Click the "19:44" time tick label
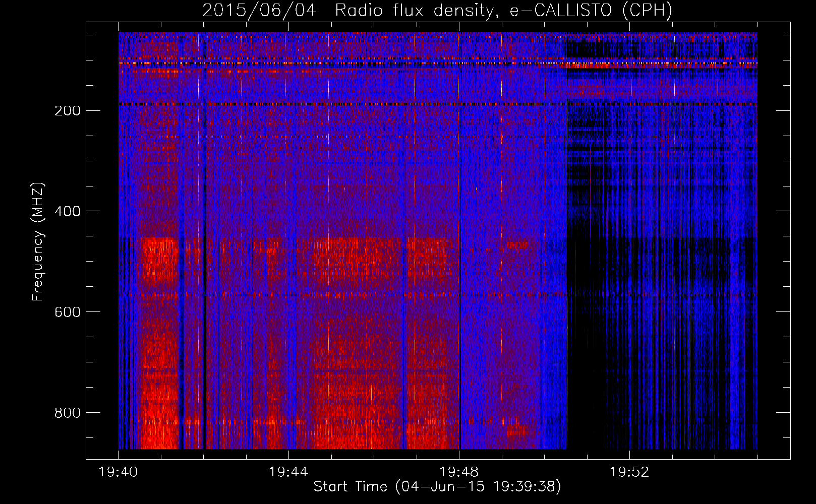This screenshot has width=816, height=504. pos(288,472)
